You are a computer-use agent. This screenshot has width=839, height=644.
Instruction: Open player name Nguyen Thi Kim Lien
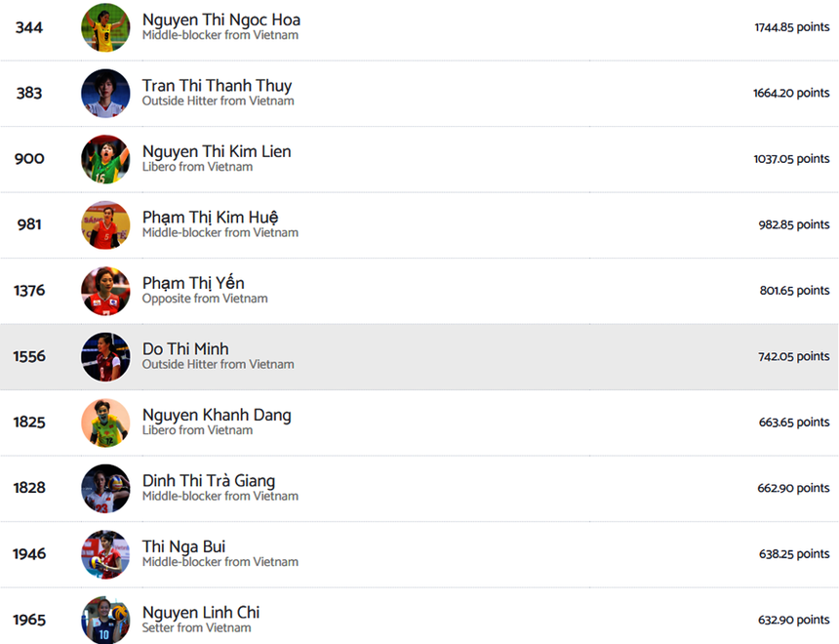[x=217, y=151]
